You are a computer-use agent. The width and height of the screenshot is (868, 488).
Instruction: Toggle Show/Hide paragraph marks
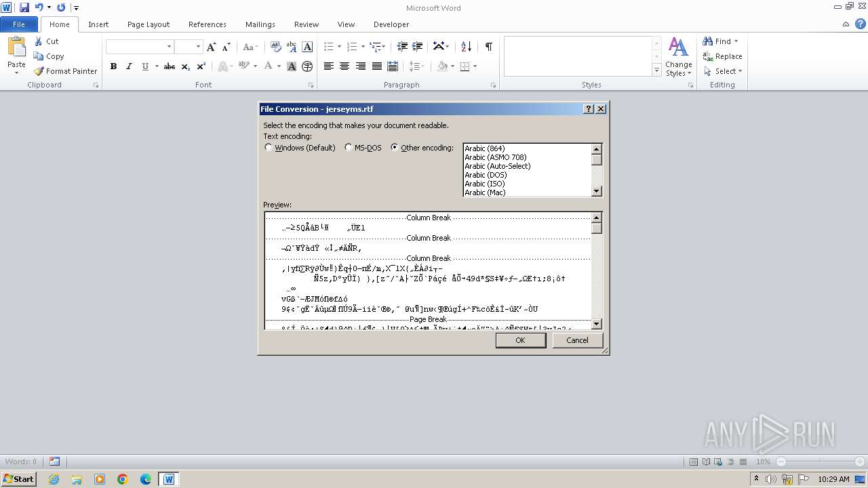[x=488, y=47]
